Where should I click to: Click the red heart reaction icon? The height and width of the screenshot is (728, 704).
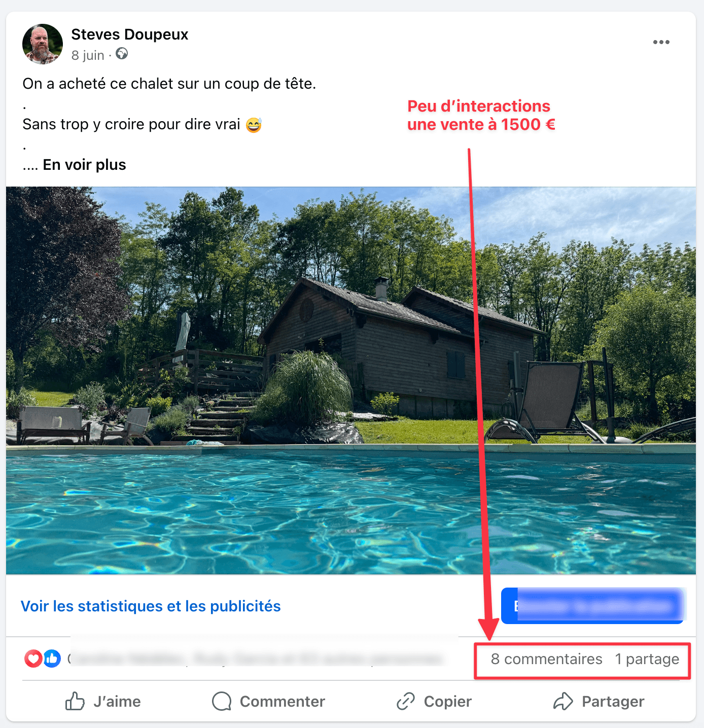pyautogui.click(x=33, y=659)
